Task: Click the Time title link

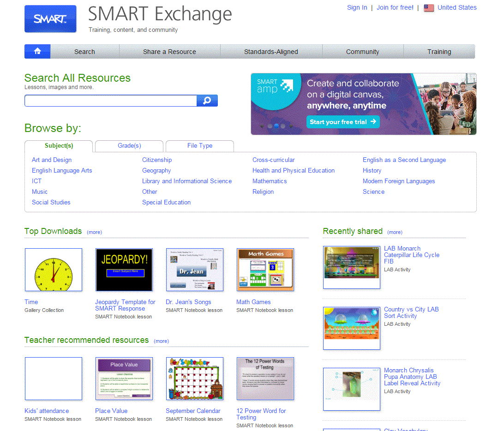Action: [31, 302]
